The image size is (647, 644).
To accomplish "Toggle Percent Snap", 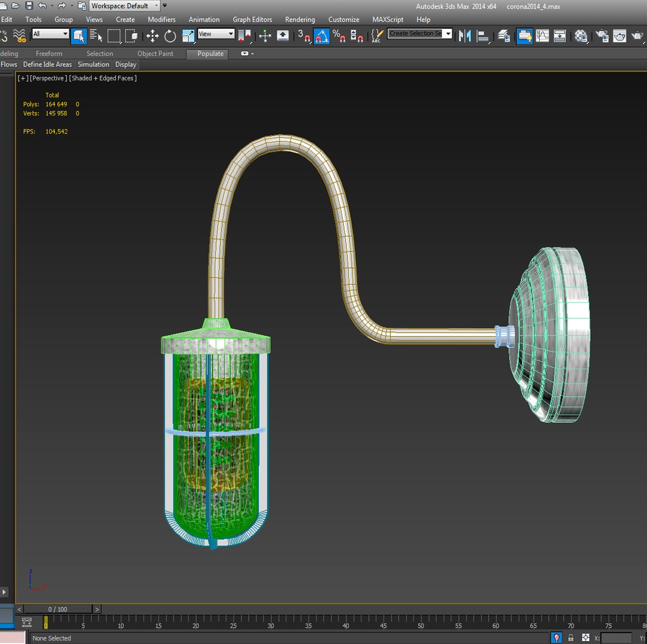I will click(x=339, y=36).
